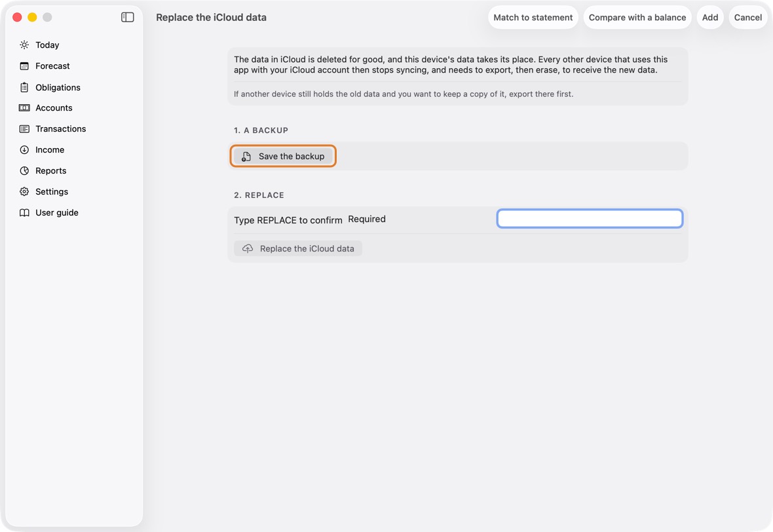This screenshot has height=532, width=773.
Task: Click the gear icon beside Settings
Action: click(24, 192)
